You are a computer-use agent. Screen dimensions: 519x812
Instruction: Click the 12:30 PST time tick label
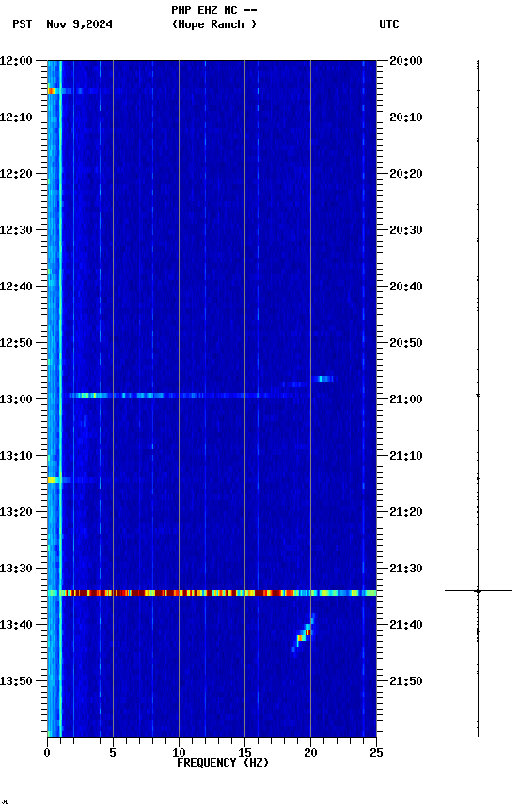click(16, 230)
